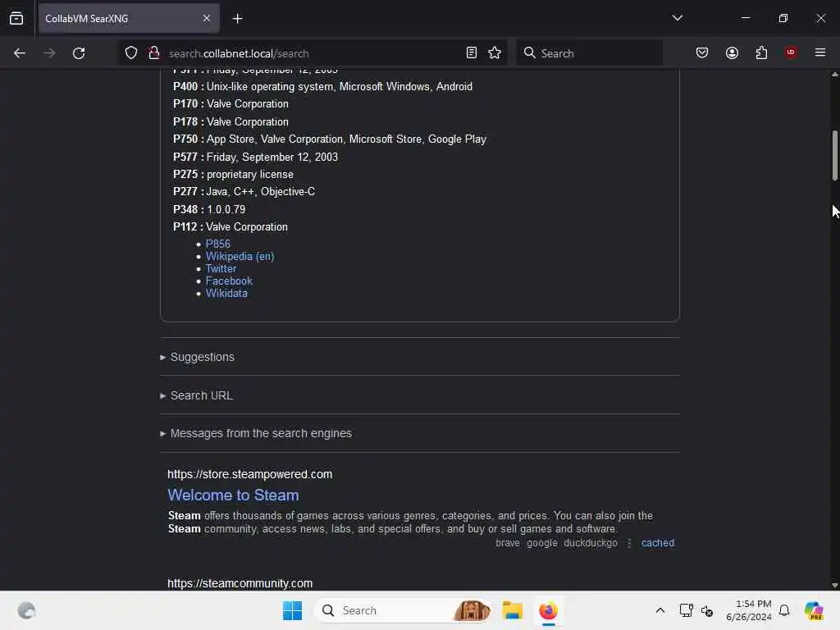
Task: Open the clock and date display
Action: 749,610
